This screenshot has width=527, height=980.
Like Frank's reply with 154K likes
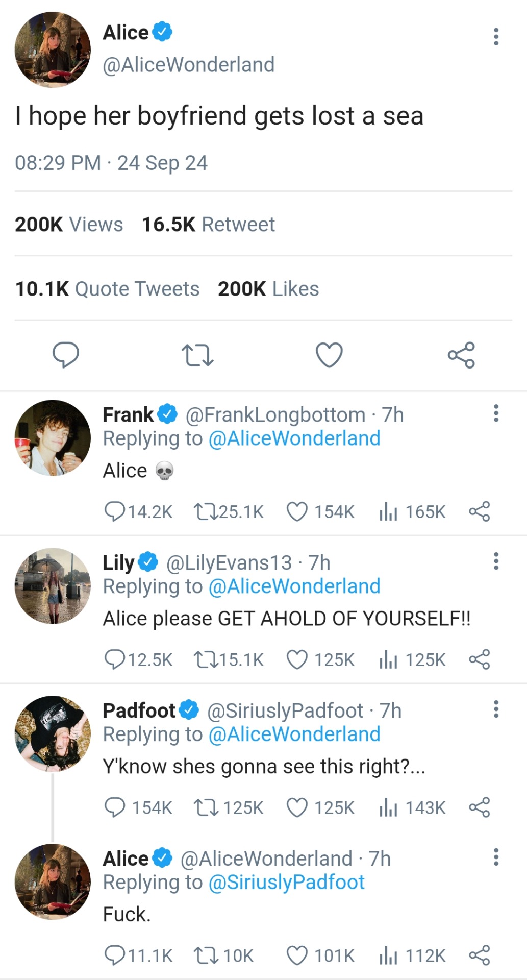pos(297,511)
